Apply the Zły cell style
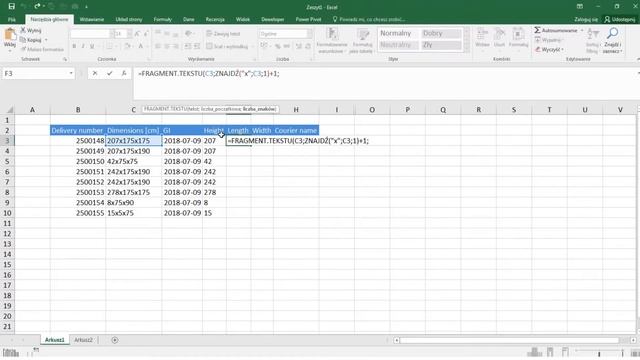Image resolution: width=640 pixels, height=360 pixels. pos(441,45)
